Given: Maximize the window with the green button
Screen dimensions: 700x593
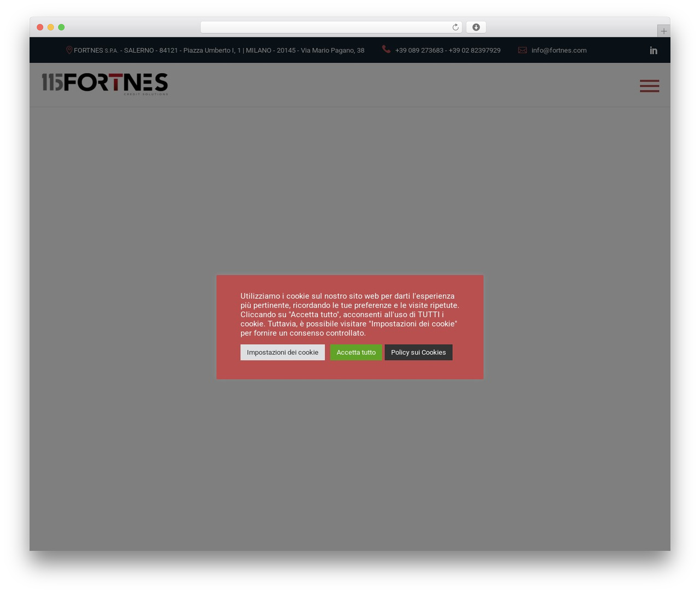Looking at the screenshot, I should point(61,27).
